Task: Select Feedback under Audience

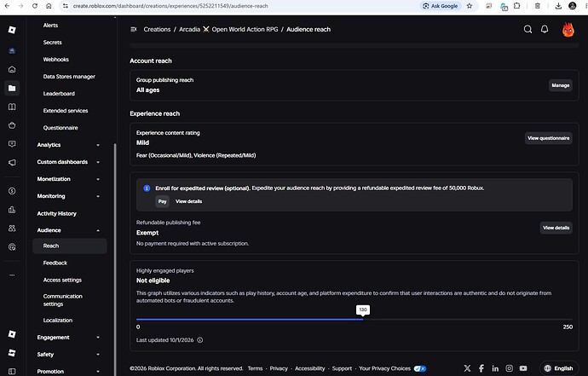Action: 55,263
